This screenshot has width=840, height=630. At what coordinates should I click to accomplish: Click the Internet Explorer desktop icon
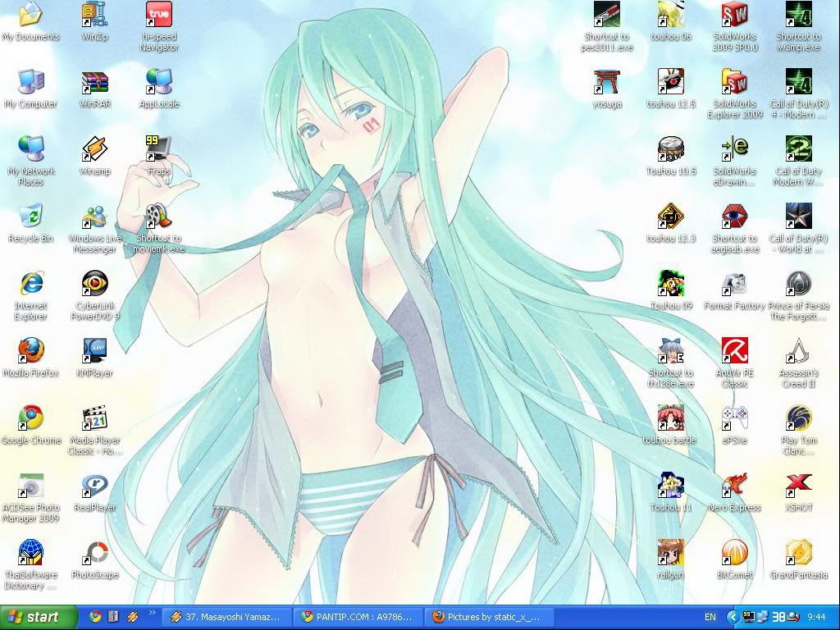[x=30, y=283]
